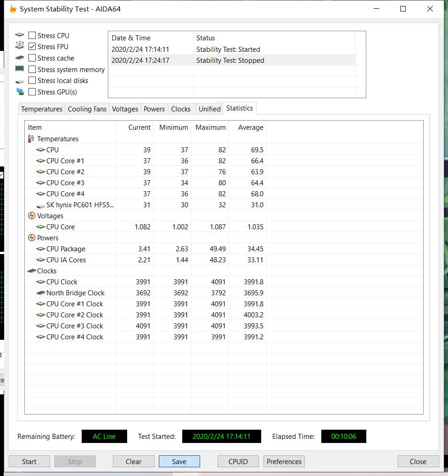The height and width of the screenshot is (476, 448).
Task: Click the drive icon of SK hynix PC601 row
Action: click(x=40, y=206)
